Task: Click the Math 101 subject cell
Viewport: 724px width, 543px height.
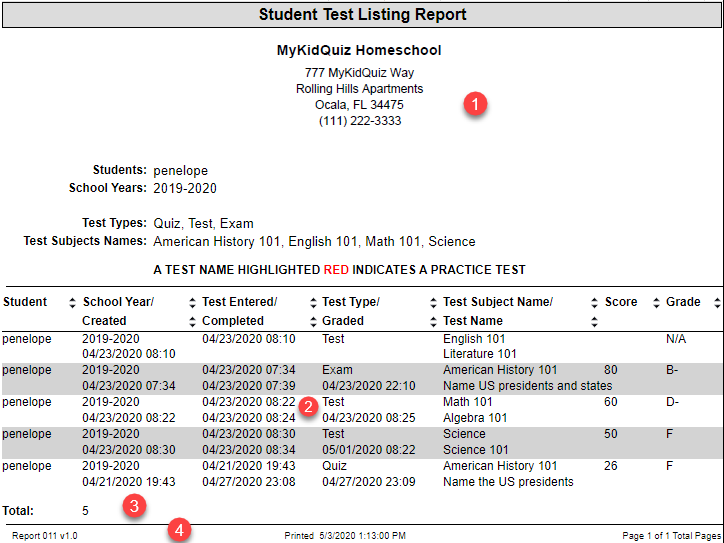Action: tap(468, 402)
